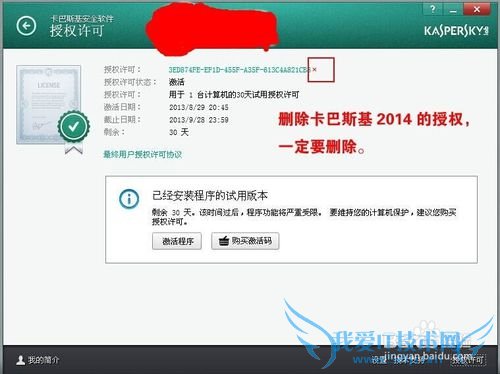
Task: Open 我的简介 profile in bottom bar
Action: 38,360
